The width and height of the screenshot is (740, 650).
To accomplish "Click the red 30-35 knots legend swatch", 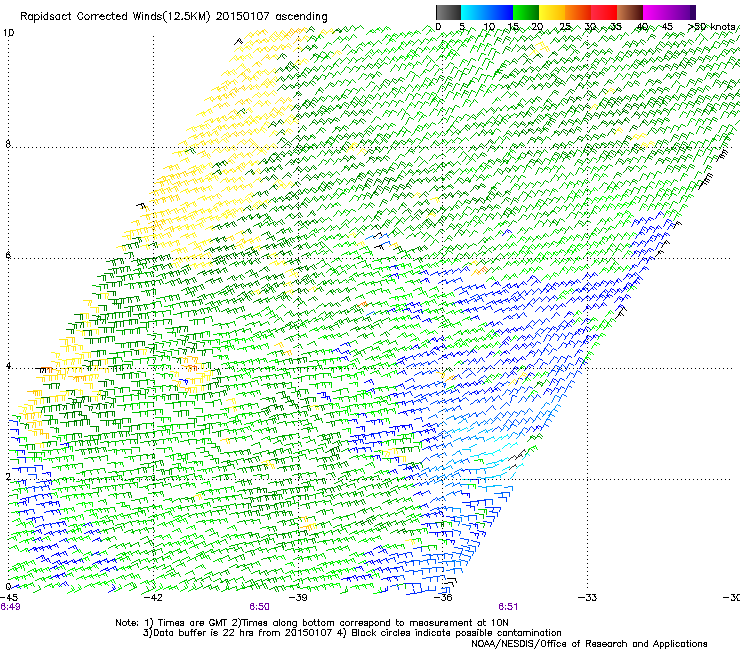I will 604,12.
